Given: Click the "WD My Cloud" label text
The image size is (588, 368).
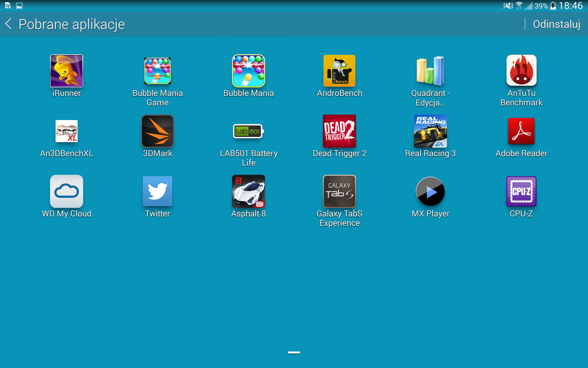Looking at the screenshot, I should point(66,214).
